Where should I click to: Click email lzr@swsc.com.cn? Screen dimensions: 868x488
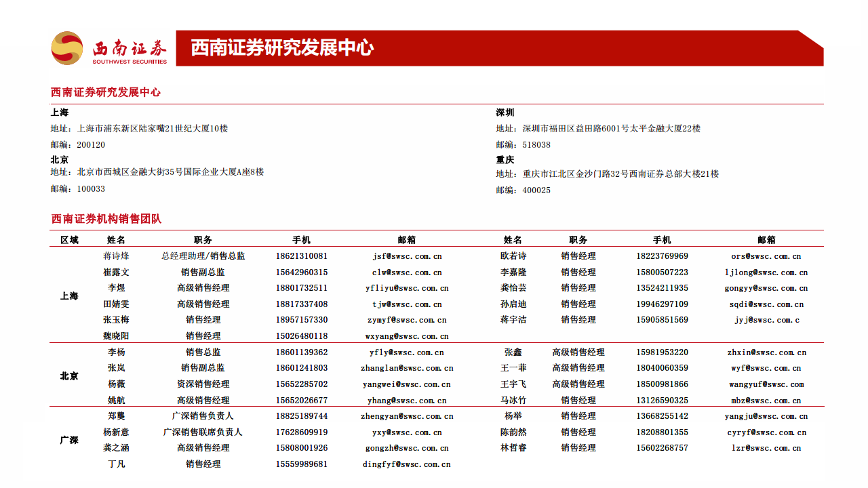pos(766,448)
